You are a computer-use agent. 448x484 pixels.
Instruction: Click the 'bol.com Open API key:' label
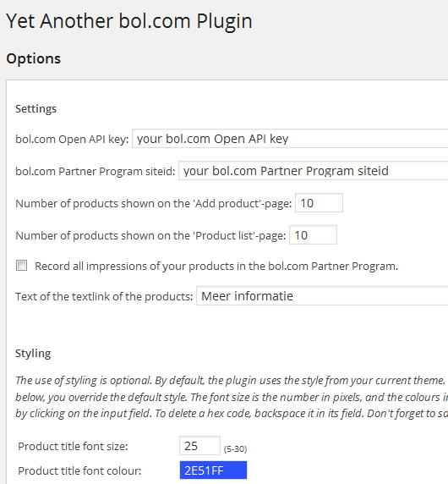tap(72, 140)
